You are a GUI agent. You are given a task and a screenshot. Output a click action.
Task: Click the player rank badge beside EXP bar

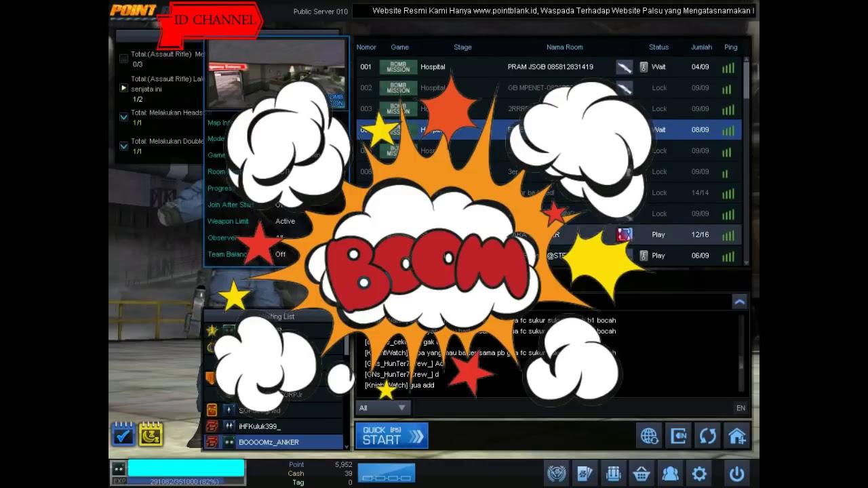click(119, 468)
